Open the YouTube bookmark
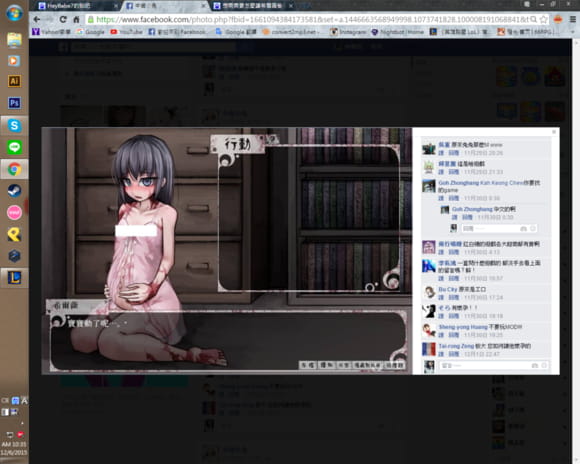 [127, 32]
